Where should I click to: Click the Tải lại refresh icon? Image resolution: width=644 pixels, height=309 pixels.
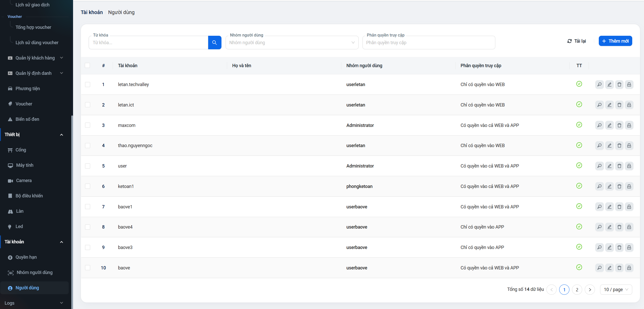click(569, 41)
